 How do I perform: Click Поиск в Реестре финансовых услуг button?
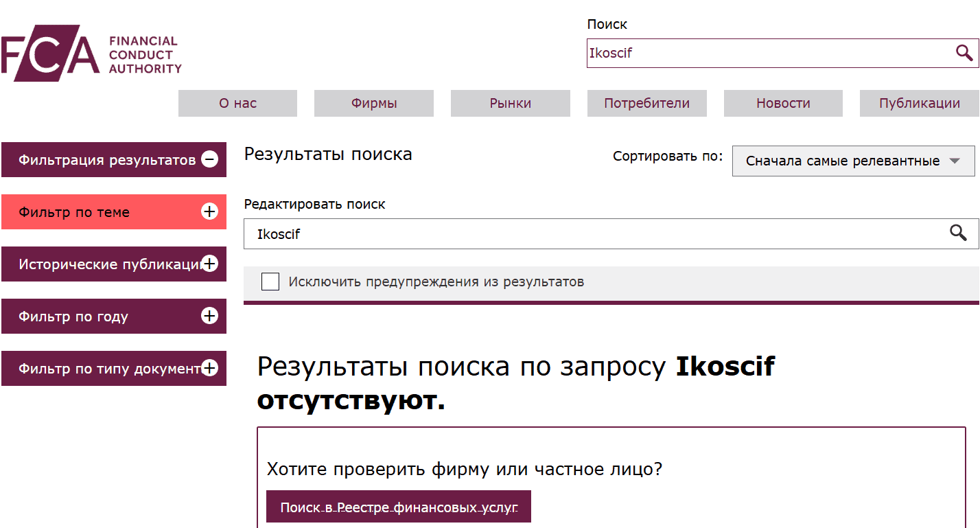(399, 506)
